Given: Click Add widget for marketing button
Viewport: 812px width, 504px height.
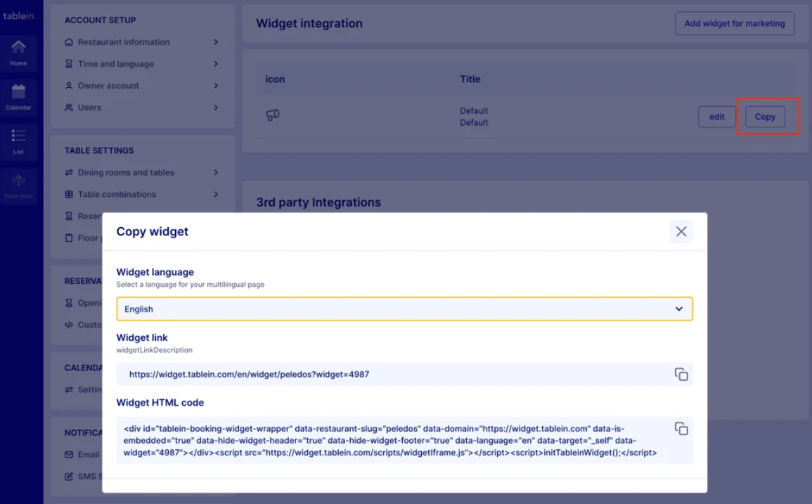Looking at the screenshot, I should (735, 23).
